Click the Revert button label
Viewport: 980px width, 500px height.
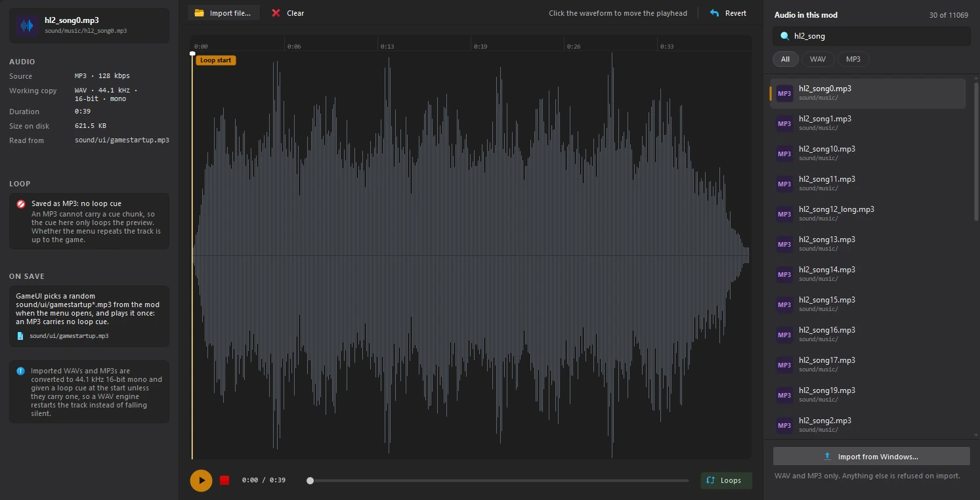pyautogui.click(x=736, y=13)
